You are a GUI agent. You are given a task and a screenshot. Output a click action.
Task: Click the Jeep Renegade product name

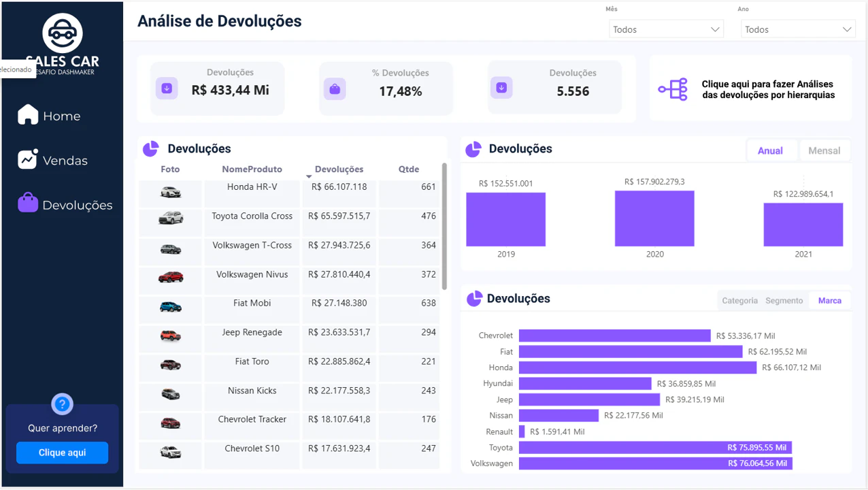tap(252, 332)
